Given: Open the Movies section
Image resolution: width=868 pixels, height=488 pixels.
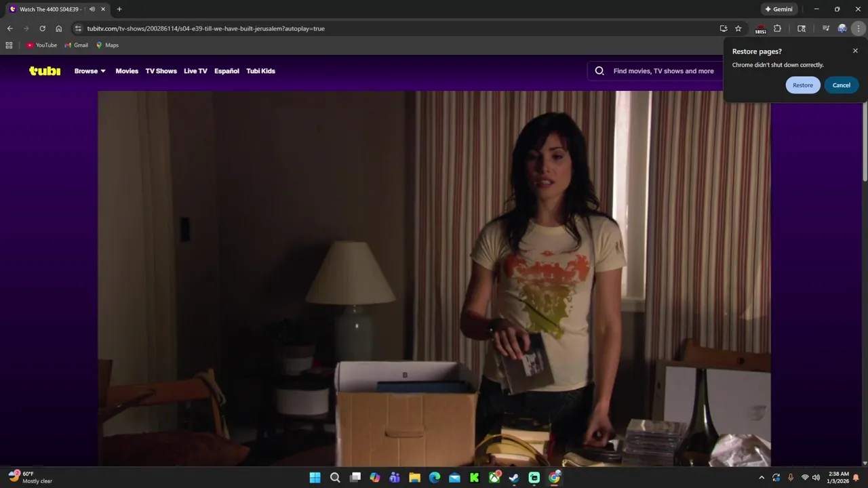Looking at the screenshot, I should pos(127,70).
